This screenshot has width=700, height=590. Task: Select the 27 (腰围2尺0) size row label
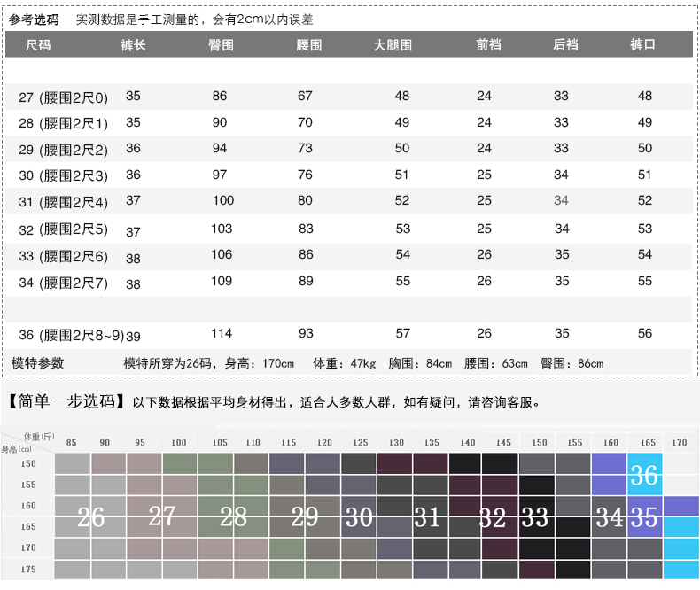[x=63, y=97]
